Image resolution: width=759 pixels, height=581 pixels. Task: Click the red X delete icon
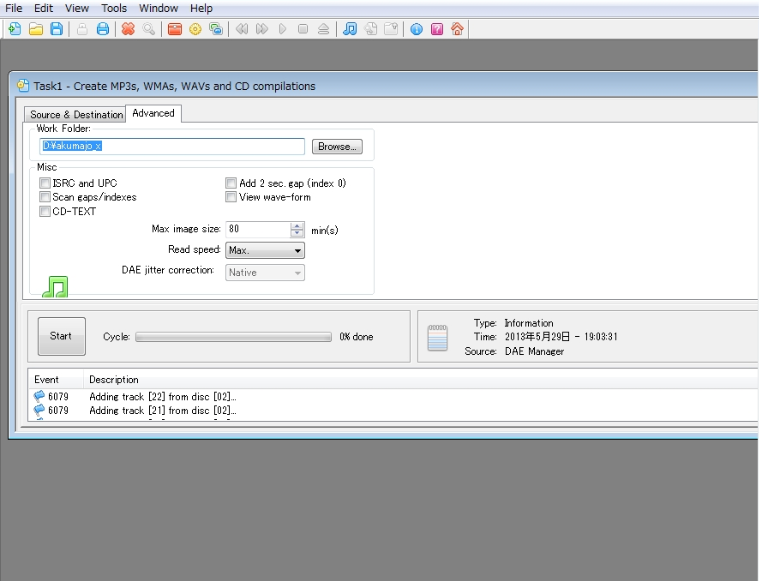(128, 29)
